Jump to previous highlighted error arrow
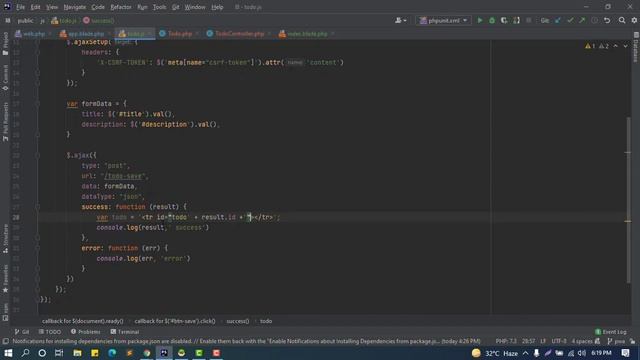This screenshot has height=360, width=640. tap(616, 46)
